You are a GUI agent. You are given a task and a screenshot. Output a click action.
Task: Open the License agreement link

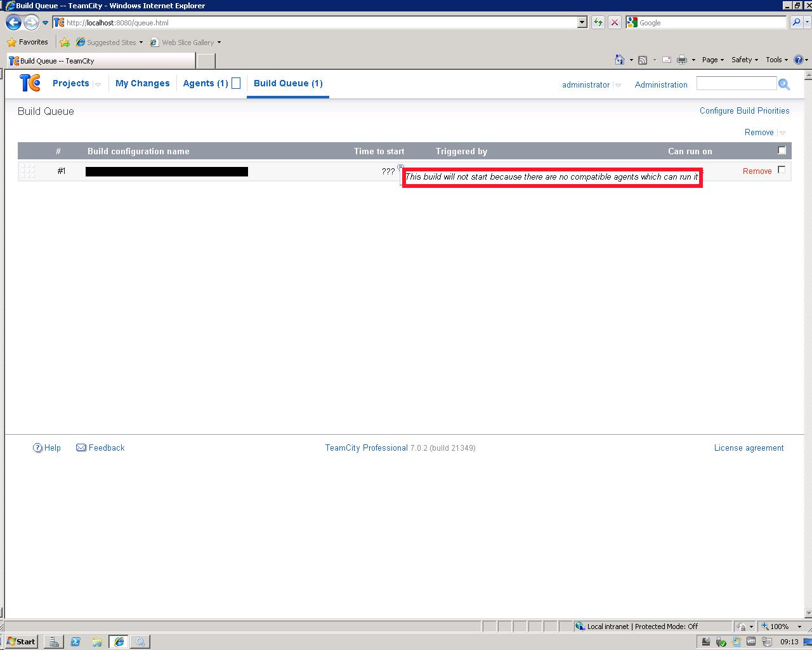(x=749, y=448)
